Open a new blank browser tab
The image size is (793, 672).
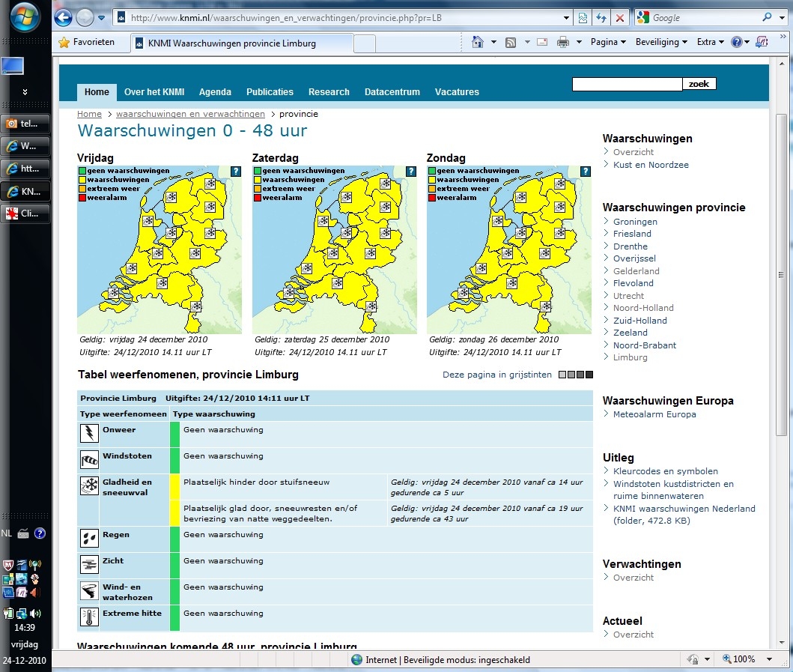pos(365,43)
